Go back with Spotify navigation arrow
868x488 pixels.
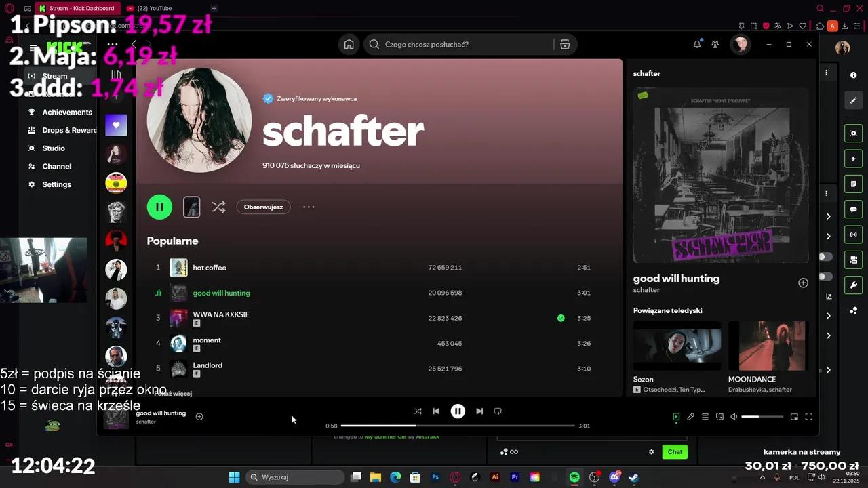click(134, 45)
